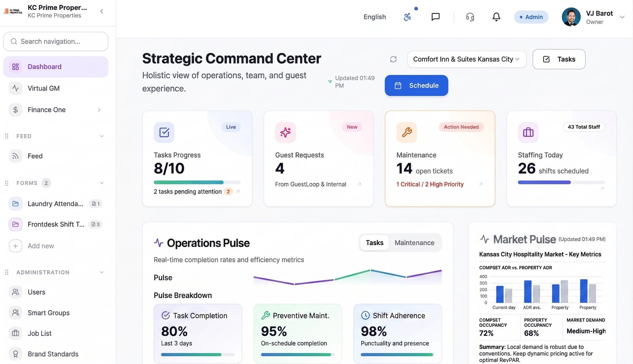Click the chat messages icon in top bar

point(435,17)
